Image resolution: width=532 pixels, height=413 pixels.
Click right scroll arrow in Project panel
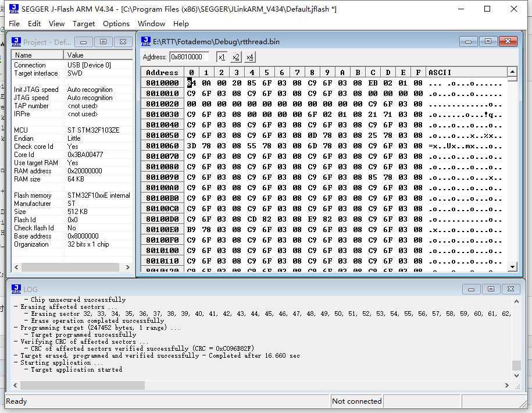(127, 268)
